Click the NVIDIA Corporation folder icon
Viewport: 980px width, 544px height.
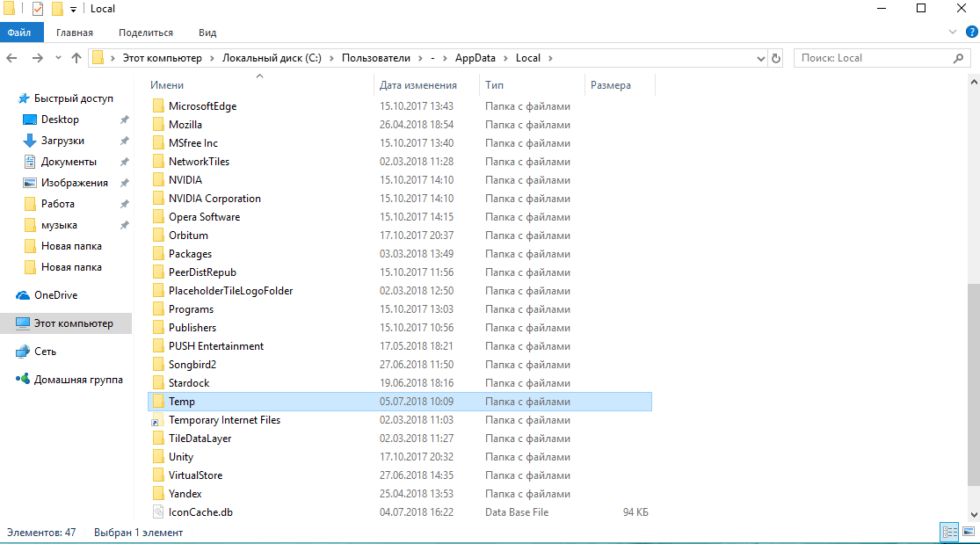[x=158, y=199]
